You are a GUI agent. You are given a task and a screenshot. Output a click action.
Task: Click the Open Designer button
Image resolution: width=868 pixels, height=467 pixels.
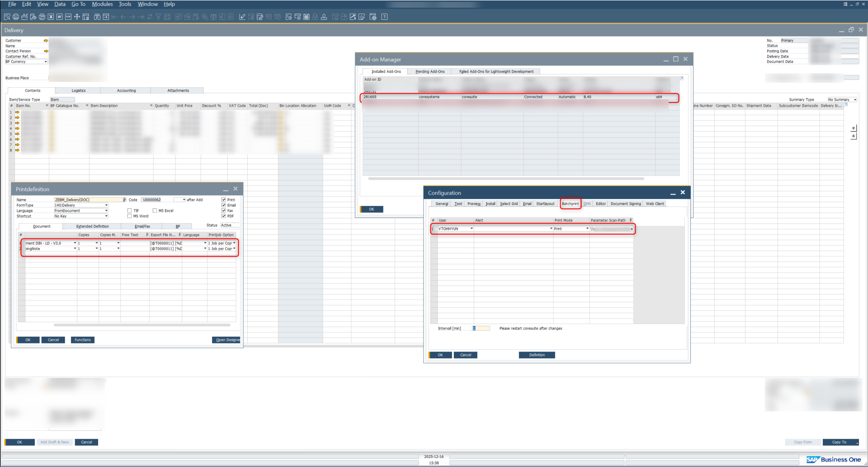(x=226, y=340)
